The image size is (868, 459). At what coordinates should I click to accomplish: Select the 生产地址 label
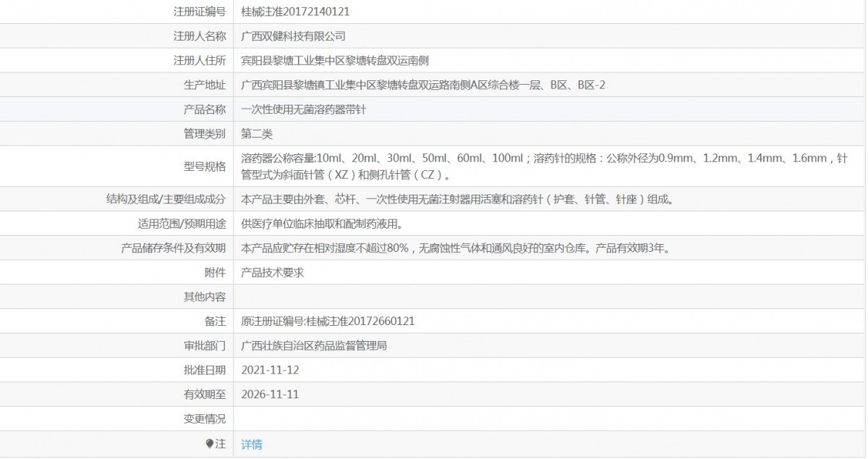pyautogui.click(x=205, y=85)
